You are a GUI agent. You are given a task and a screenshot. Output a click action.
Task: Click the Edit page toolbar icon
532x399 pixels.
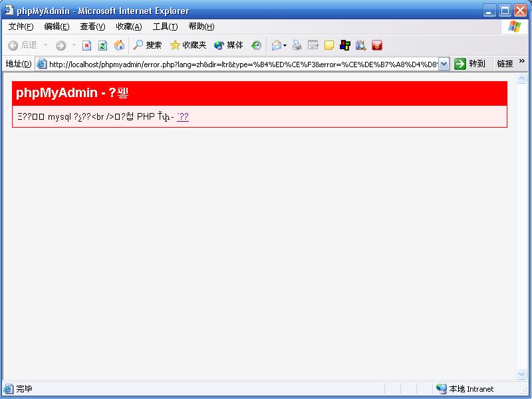[313, 45]
